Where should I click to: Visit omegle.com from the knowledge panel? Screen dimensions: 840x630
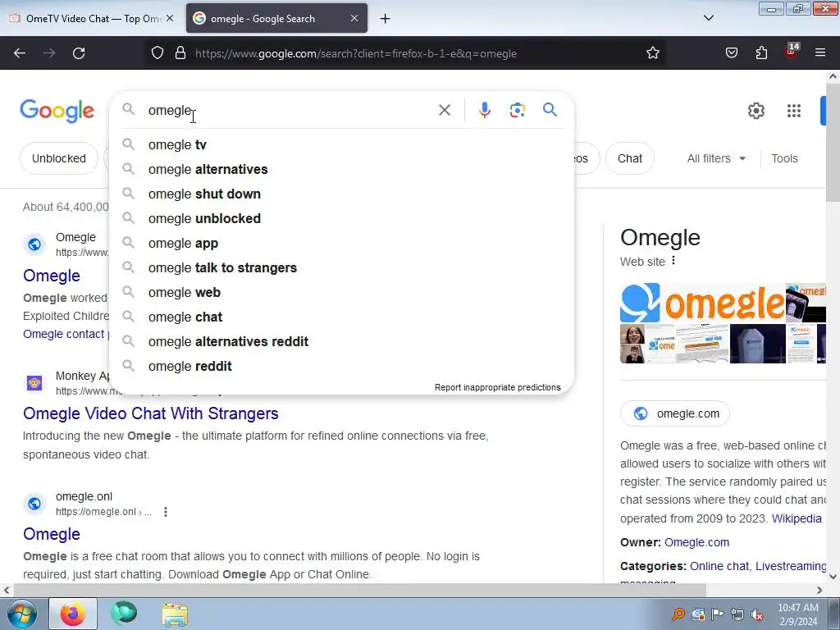tap(675, 413)
